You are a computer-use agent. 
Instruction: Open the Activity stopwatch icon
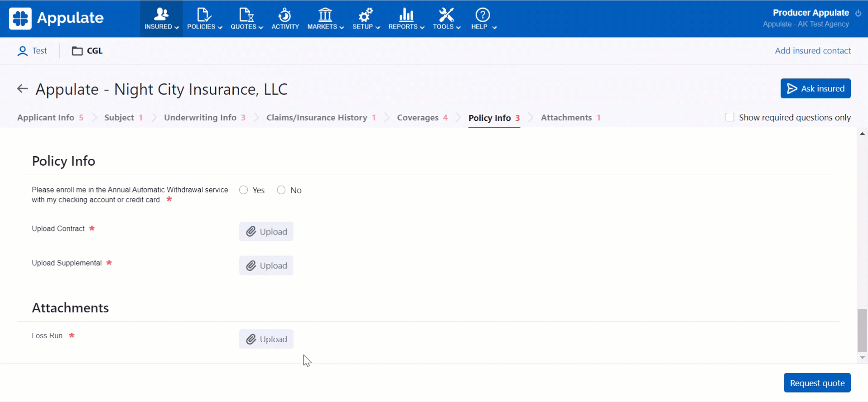[285, 15]
